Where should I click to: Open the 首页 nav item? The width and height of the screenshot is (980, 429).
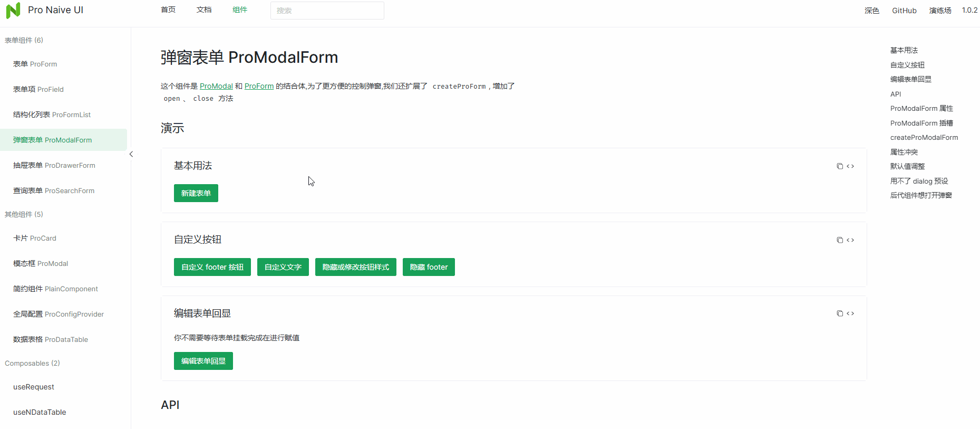[168, 10]
